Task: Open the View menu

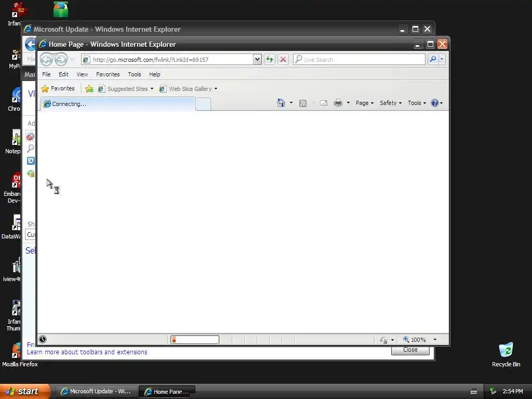Action: coord(82,74)
